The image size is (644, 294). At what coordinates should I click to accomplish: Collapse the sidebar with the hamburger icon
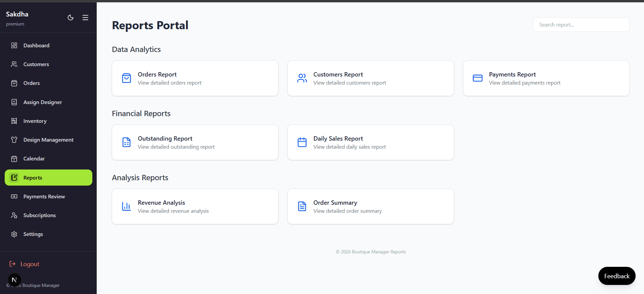[x=85, y=17]
